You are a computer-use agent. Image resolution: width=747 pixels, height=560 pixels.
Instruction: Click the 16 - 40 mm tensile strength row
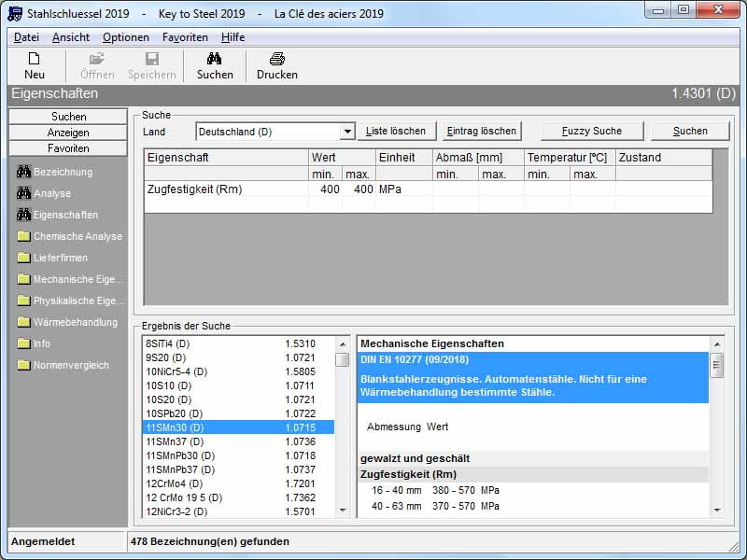pos(435,490)
